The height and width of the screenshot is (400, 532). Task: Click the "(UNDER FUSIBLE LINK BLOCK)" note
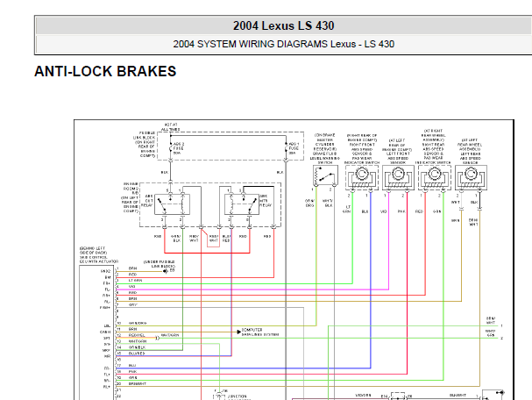point(160,264)
